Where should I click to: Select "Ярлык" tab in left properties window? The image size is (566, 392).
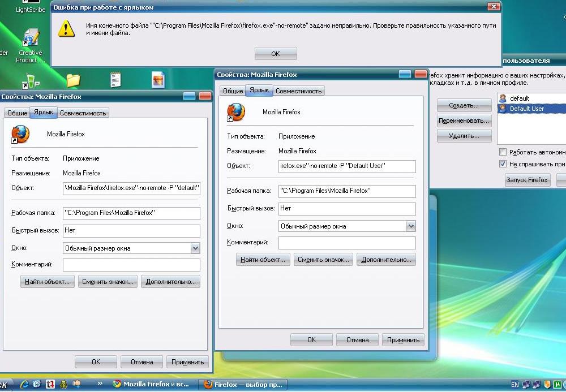(x=44, y=112)
